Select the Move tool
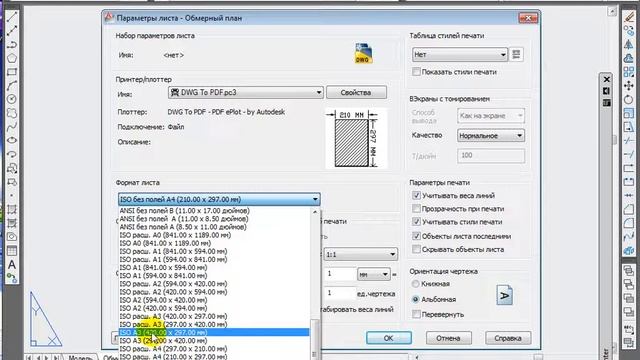This screenshot has height=360, width=640. pos(629,86)
